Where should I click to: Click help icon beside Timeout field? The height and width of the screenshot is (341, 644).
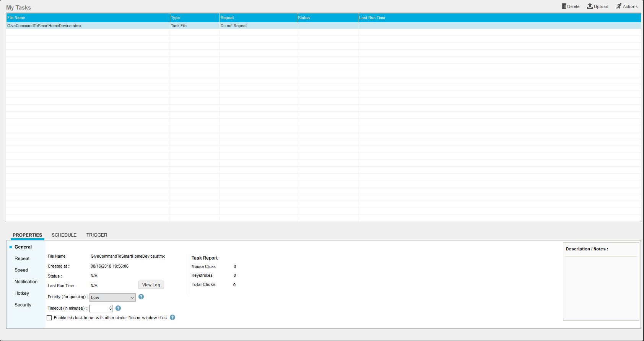[118, 308]
